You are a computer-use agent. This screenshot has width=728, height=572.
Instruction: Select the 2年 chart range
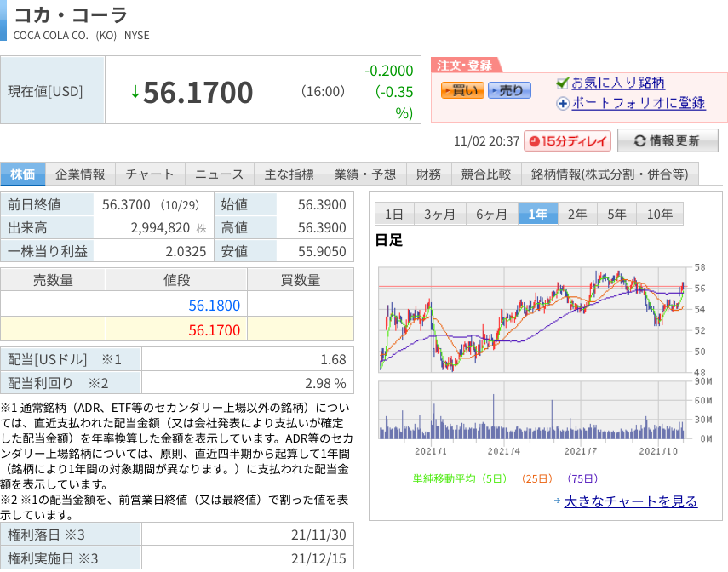click(577, 214)
